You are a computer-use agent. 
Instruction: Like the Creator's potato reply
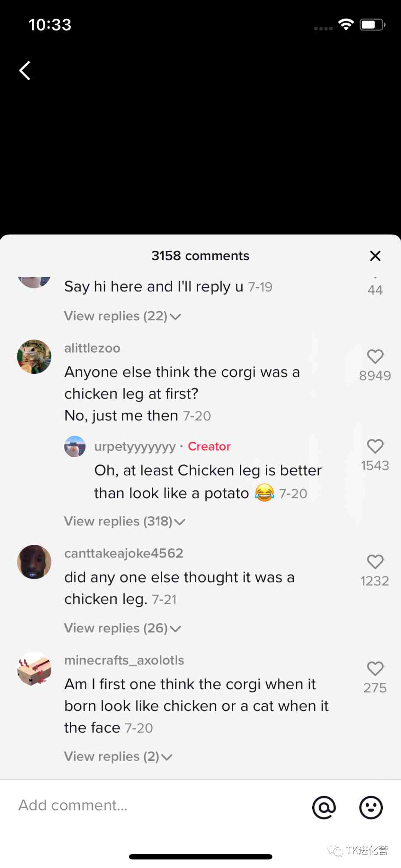(375, 446)
